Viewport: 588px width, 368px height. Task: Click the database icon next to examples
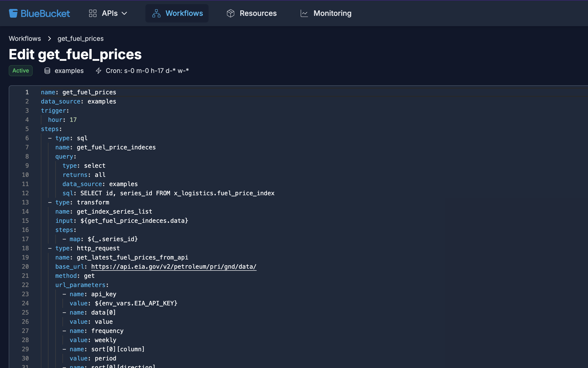click(47, 71)
